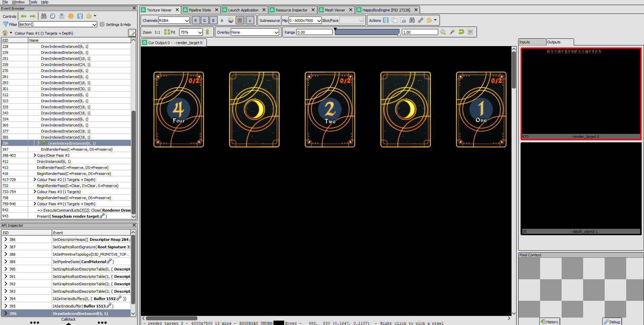The image size is (644, 325).
Task: Click the Debug button in Pixel Context
Action: coord(612,322)
